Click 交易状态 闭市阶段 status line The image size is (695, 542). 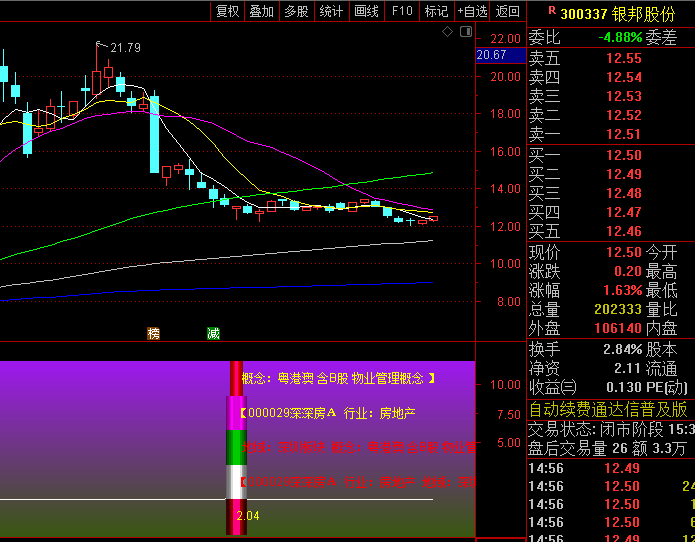(611, 429)
